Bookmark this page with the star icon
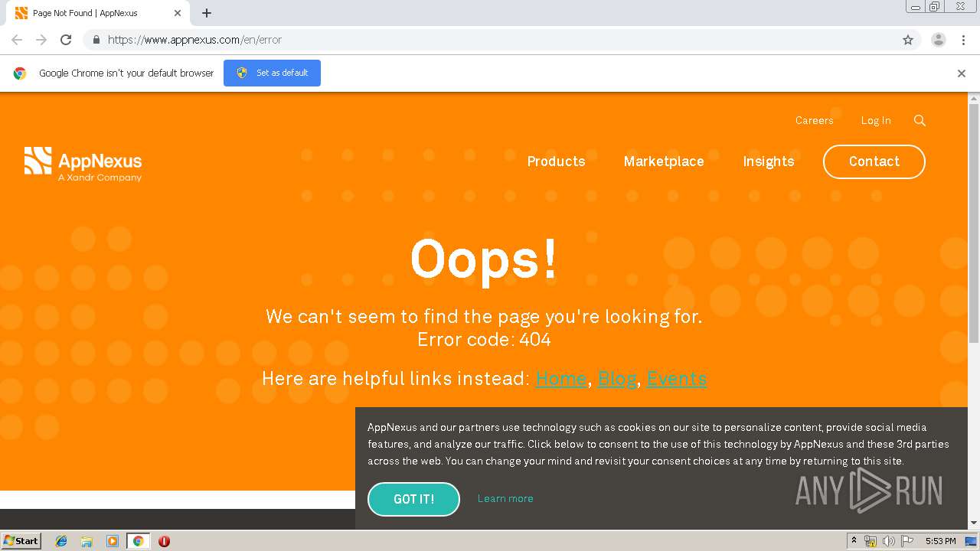The height and width of the screenshot is (551, 980). click(908, 40)
